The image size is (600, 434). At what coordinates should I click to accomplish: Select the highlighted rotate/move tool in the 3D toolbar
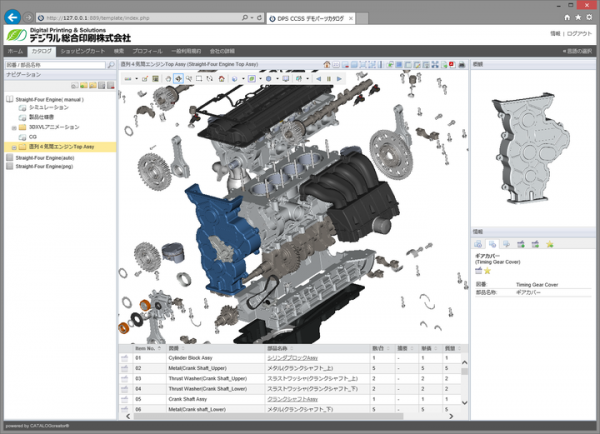[178, 79]
